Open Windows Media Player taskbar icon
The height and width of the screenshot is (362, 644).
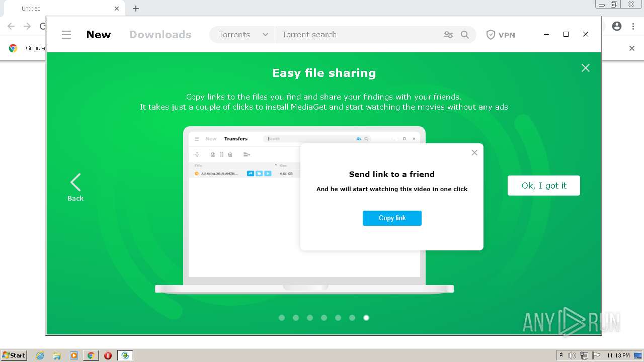[74, 355]
